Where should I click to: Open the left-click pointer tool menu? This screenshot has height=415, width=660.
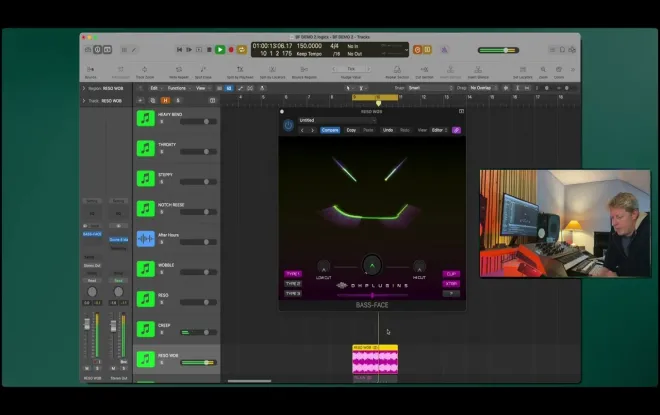[349, 88]
